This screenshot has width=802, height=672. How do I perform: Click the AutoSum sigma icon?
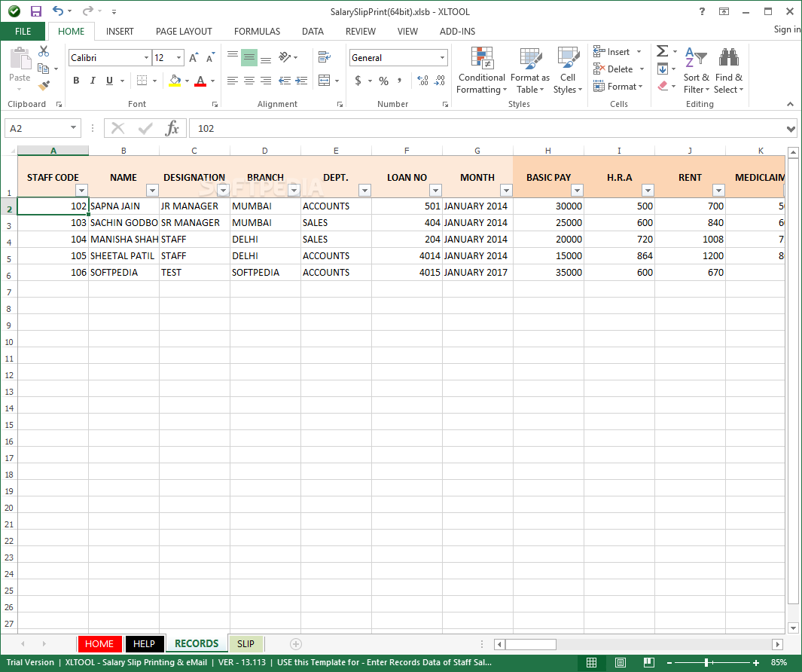(663, 51)
